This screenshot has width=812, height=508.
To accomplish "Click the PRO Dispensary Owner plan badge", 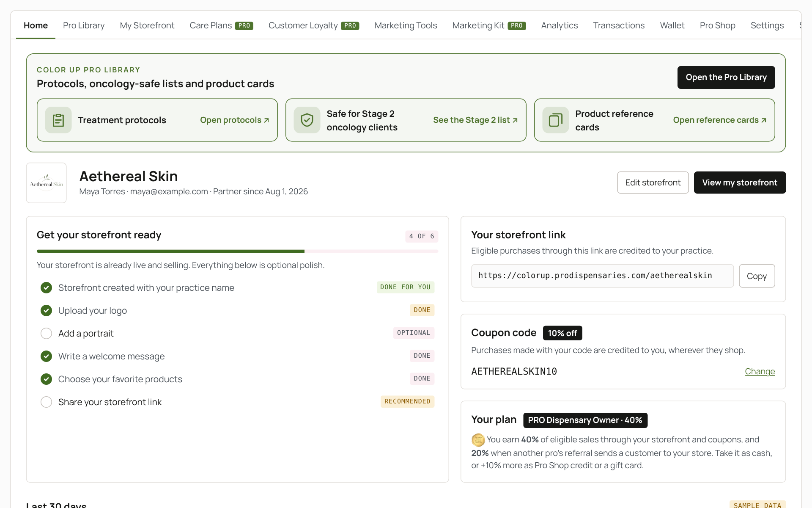I will pos(585,420).
